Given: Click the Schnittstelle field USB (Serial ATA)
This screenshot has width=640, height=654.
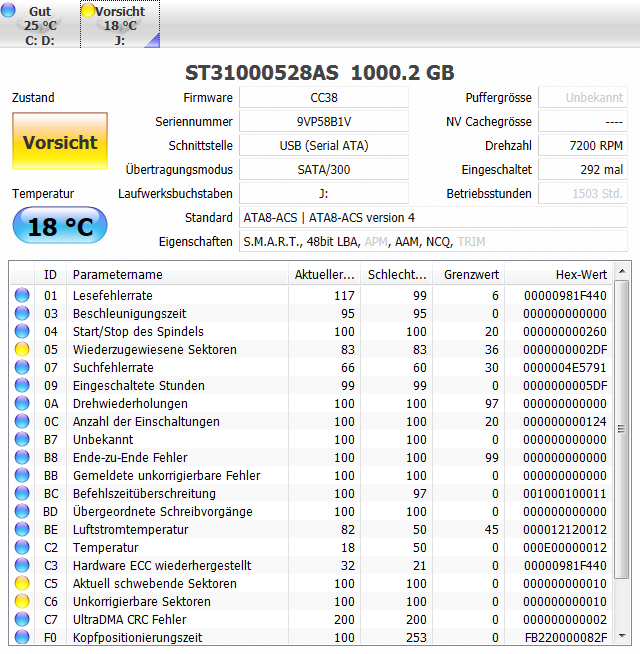Looking at the screenshot, I should click(324, 146).
